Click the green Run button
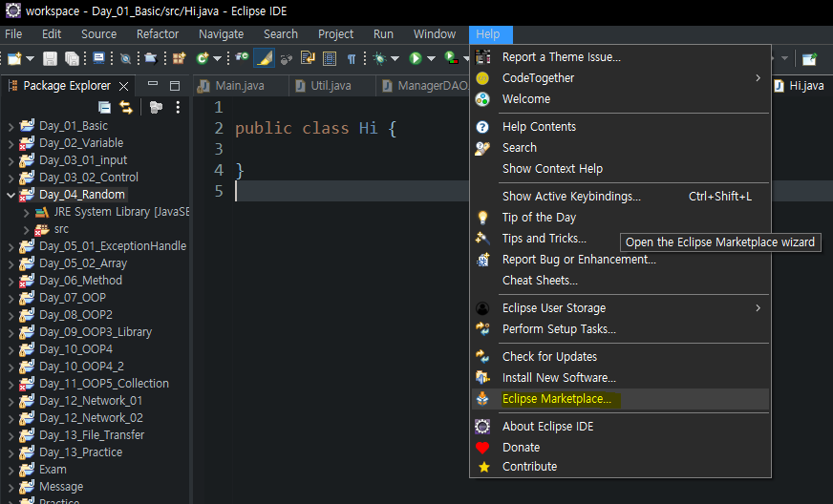Screen dimensions: 833x504 [416, 58]
